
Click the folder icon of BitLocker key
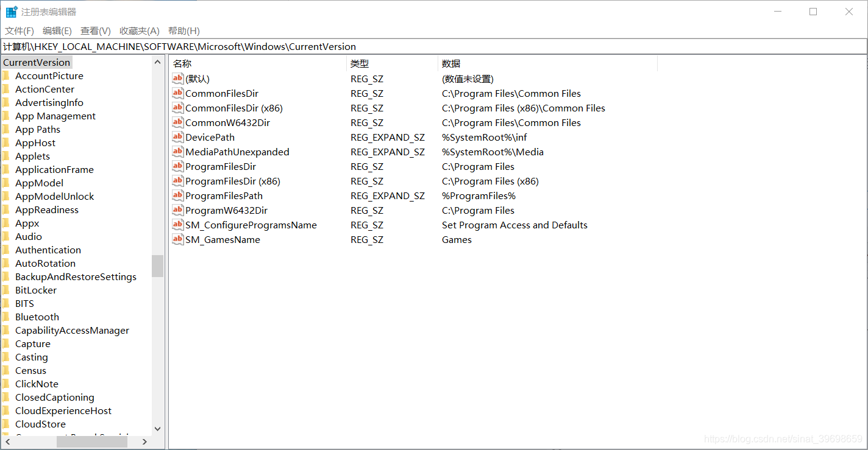[x=6, y=290]
